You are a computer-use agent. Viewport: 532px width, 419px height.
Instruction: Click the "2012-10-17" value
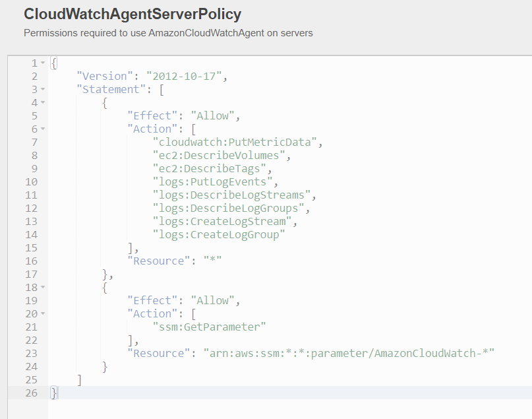tap(184, 76)
